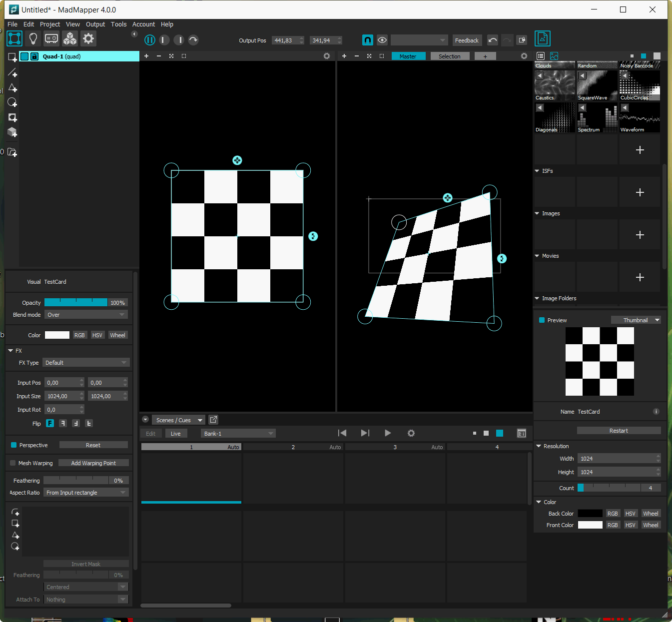Switch to the Projectors tab icon
The image size is (672, 622).
click(x=51, y=38)
